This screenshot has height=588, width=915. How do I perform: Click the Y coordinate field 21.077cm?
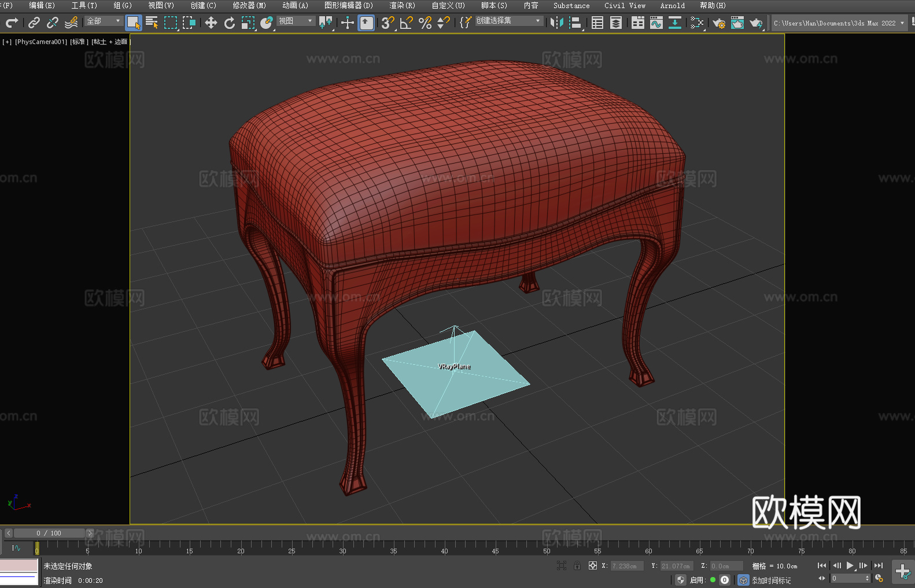point(677,566)
